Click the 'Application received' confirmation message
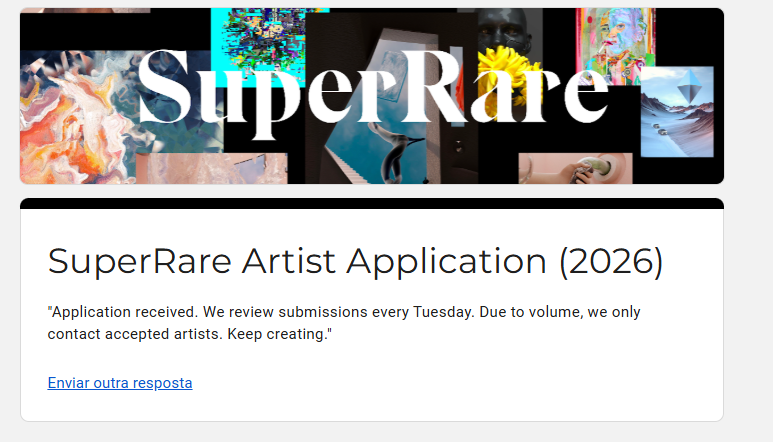Screen dimensions: 773x442 point(344,323)
